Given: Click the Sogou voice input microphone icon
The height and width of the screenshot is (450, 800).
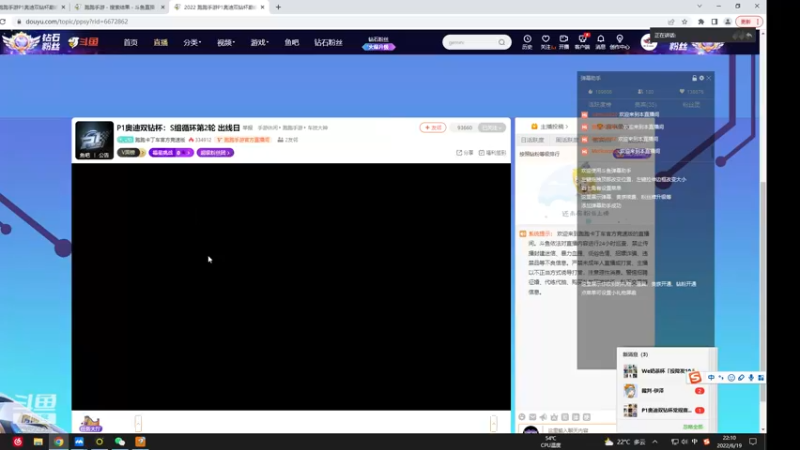Looking at the screenshot, I should pyautogui.click(x=751, y=378).
